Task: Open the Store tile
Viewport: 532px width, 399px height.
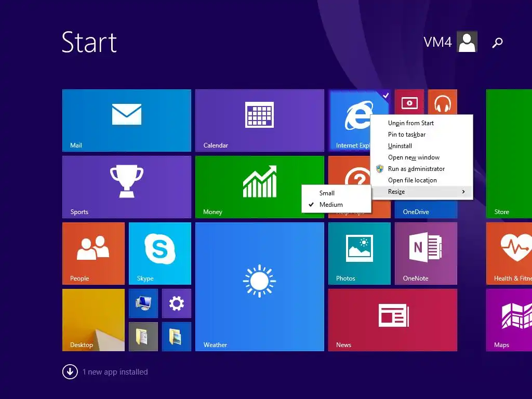Action: coord(509,154)
